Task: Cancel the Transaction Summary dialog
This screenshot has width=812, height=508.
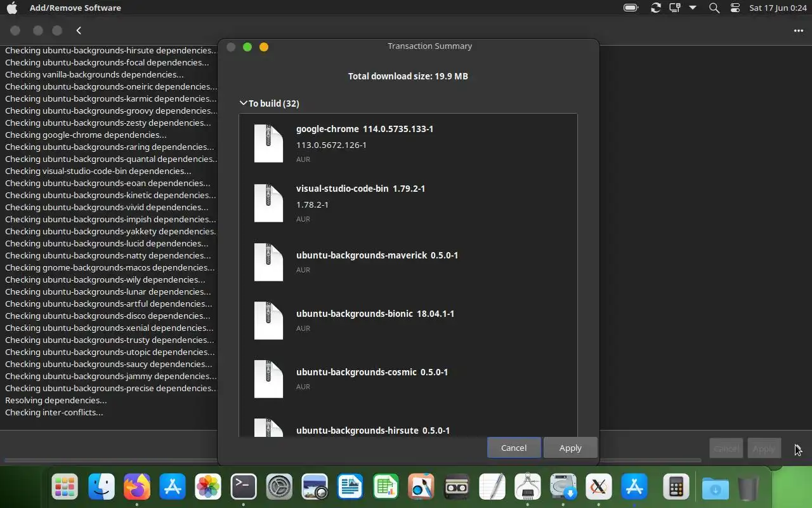Action: [514, 448]
